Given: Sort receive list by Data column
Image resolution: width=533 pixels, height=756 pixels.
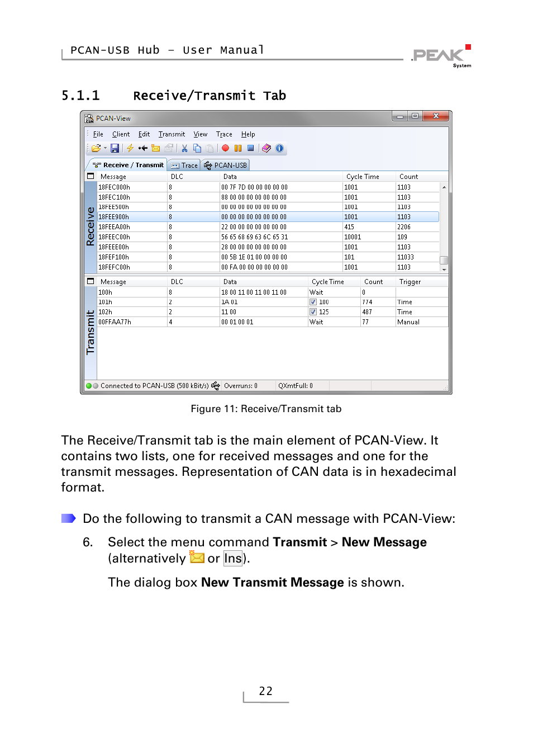Looking at the screenshot, I should pos(281,177).
